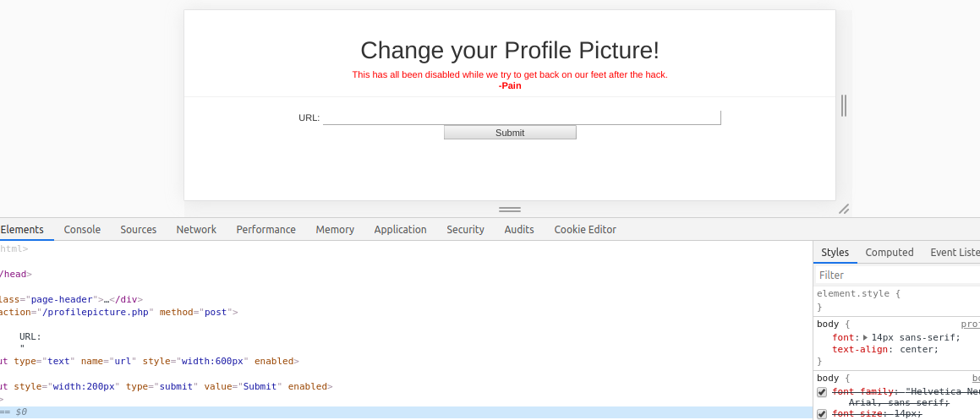Open the Application tab
980x420 pixels.
400,229
